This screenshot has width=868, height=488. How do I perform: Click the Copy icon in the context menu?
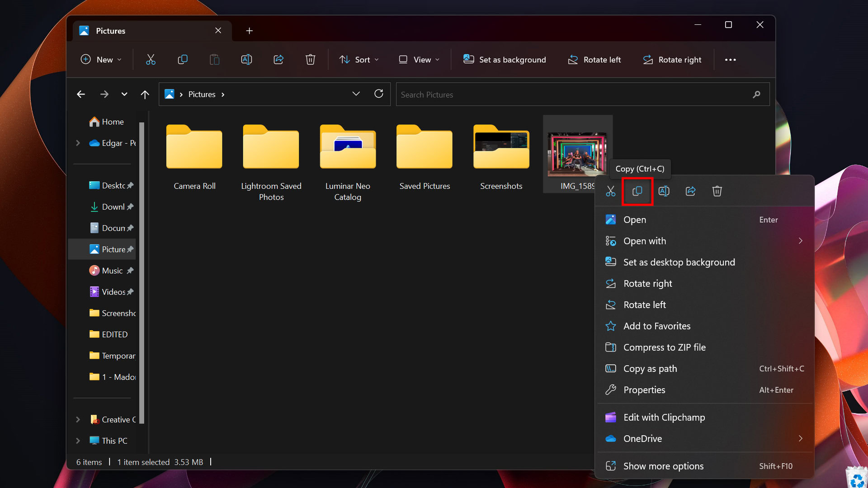(637, 191)
